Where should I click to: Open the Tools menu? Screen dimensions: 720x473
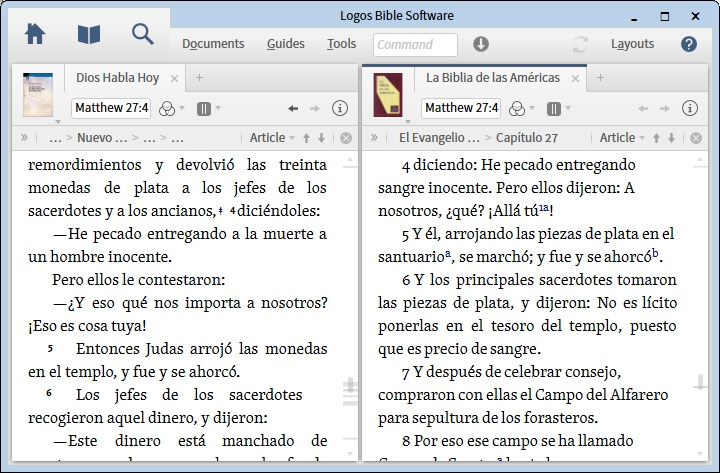(x=341, y=44)
